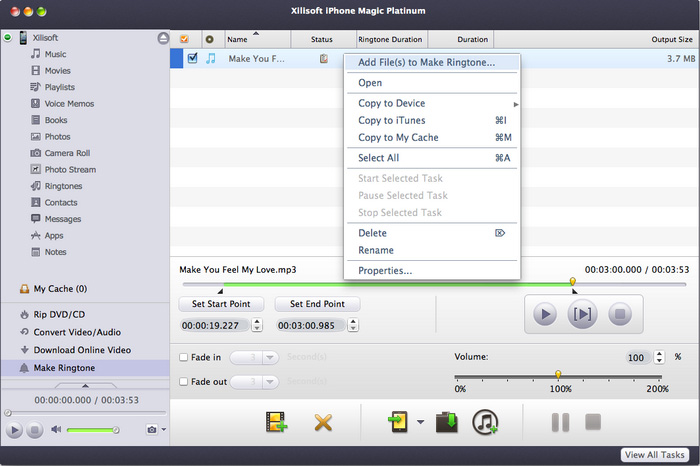The image size is (700, 466).
Task: Open the Fade out seconds dropdown
Action: click(269, 382)
